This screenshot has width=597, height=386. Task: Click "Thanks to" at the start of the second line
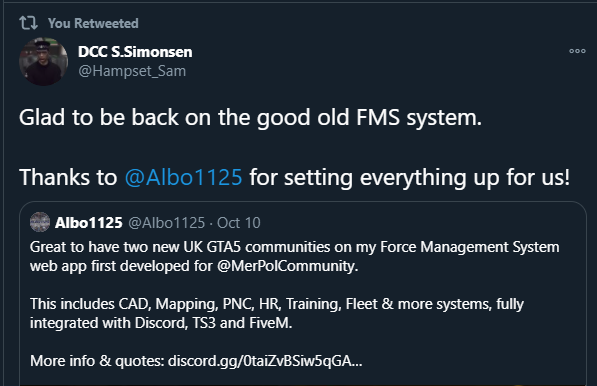[68, 177]
